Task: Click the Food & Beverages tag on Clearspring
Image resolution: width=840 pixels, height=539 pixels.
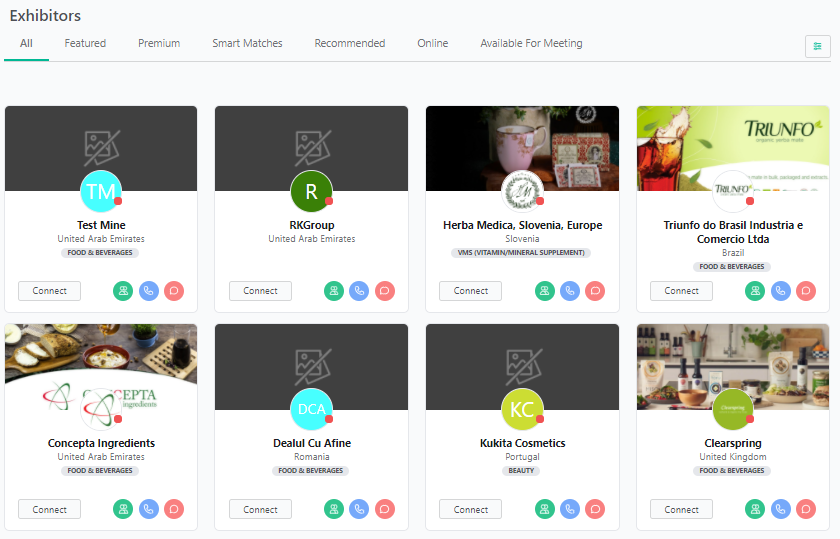Action: pos(732,470)
